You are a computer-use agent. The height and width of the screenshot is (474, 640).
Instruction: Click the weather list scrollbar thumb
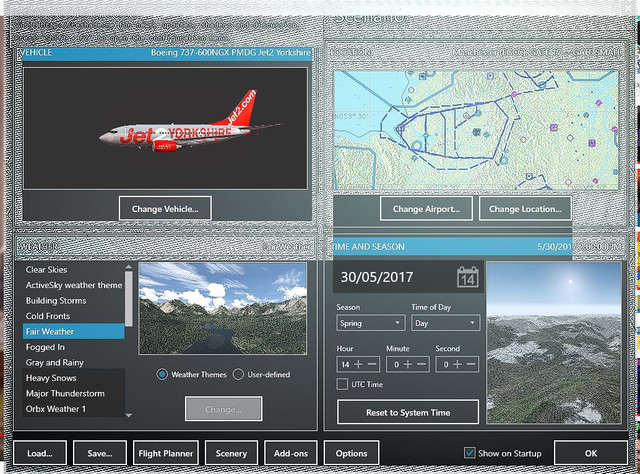(x=129, y=298)
